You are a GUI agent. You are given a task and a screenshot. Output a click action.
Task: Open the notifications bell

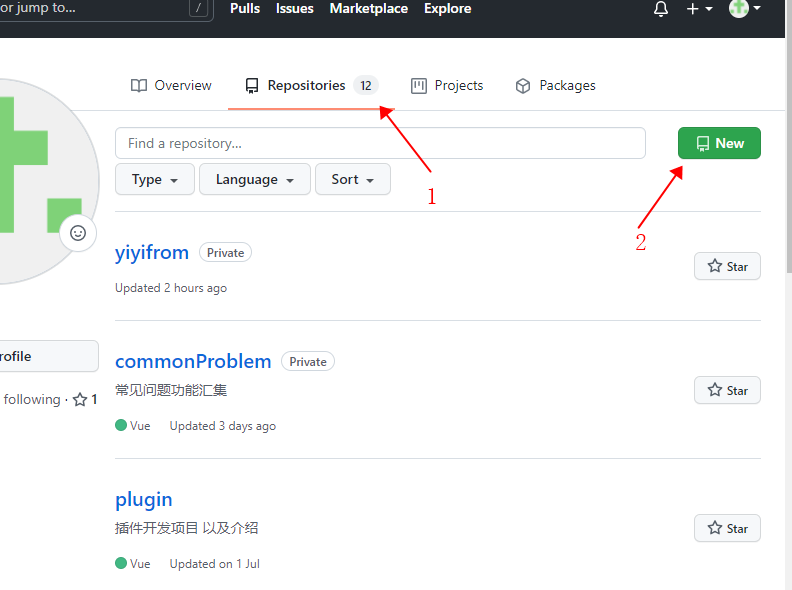click(661, 9)
